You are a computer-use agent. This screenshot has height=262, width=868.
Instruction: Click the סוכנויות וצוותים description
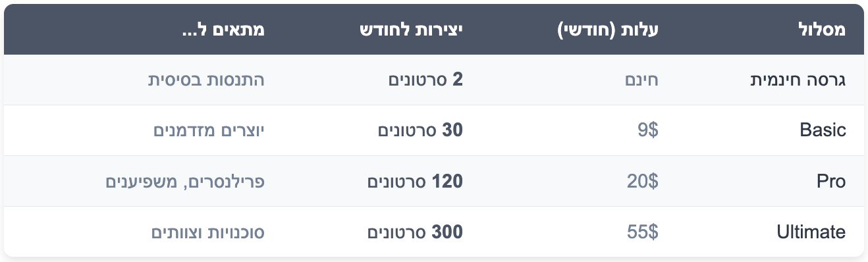click(x=209, y=232)
